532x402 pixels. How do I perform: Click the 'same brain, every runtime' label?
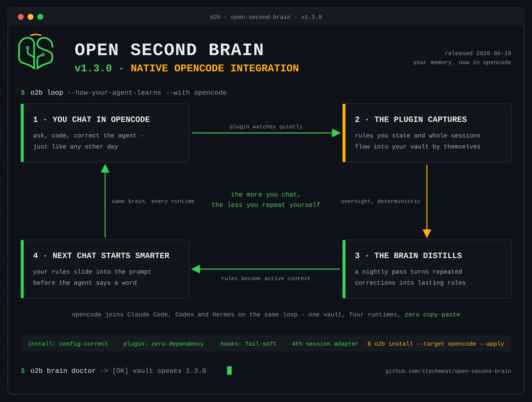tap(153, 201)
